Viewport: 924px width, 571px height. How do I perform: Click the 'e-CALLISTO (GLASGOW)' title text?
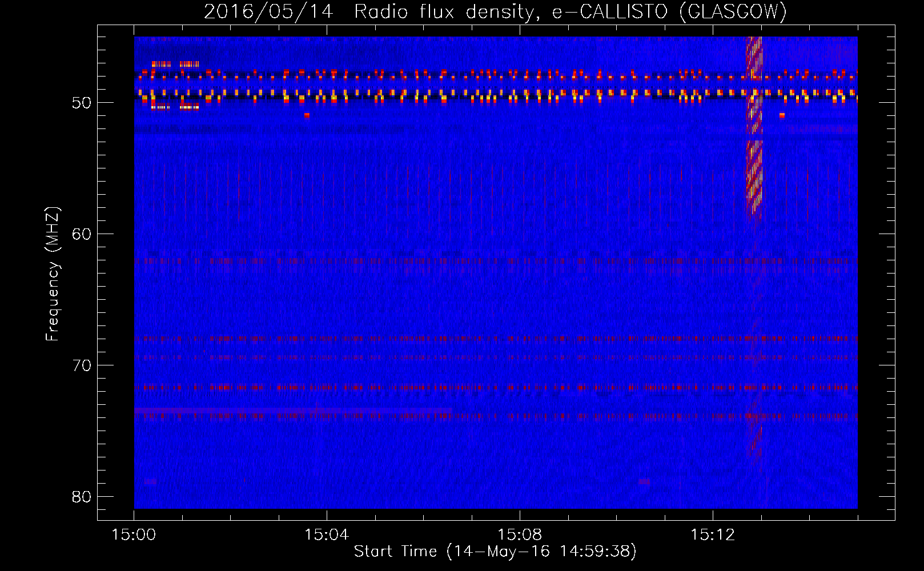(x=669, y=12)
